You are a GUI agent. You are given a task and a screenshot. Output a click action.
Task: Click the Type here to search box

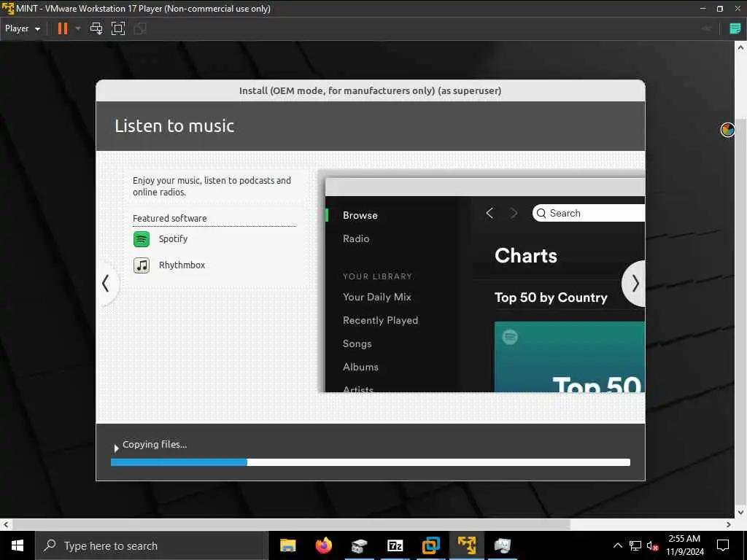[x=152, y=545]
